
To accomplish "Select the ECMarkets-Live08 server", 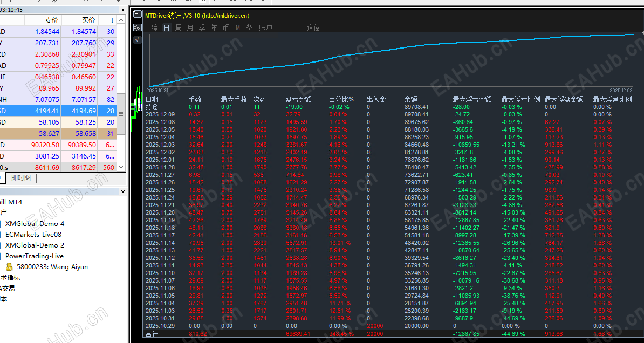I will pos(33,234).
